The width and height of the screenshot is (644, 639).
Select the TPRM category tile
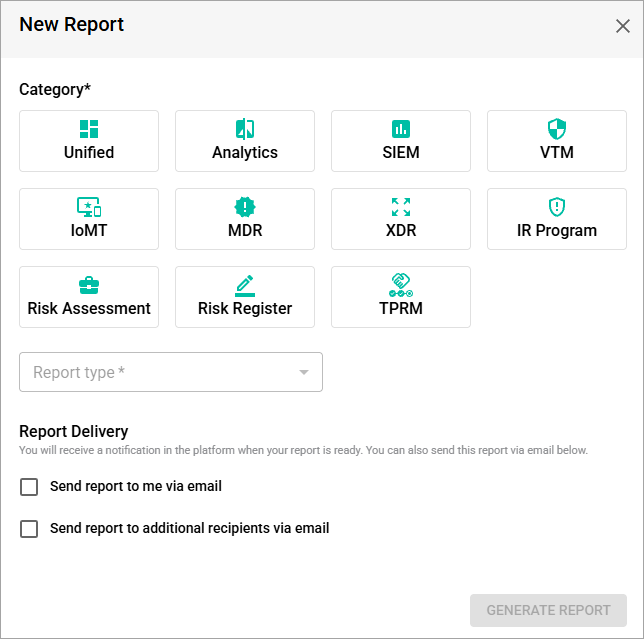tap(401, 297)
